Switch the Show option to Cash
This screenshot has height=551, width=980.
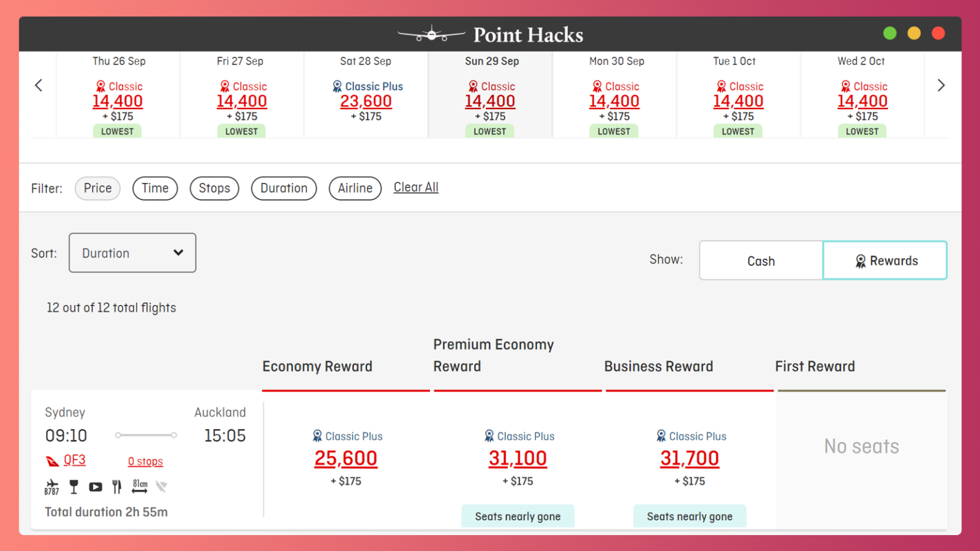761,260
